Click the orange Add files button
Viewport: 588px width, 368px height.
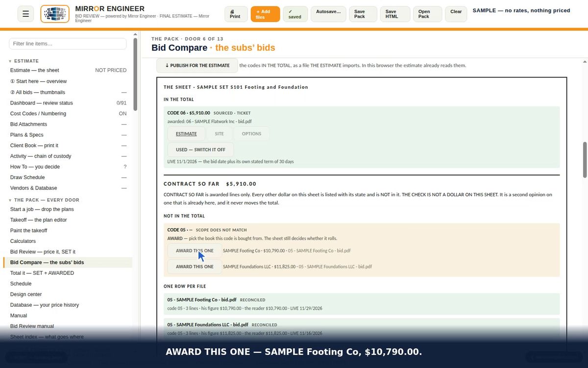265,14
